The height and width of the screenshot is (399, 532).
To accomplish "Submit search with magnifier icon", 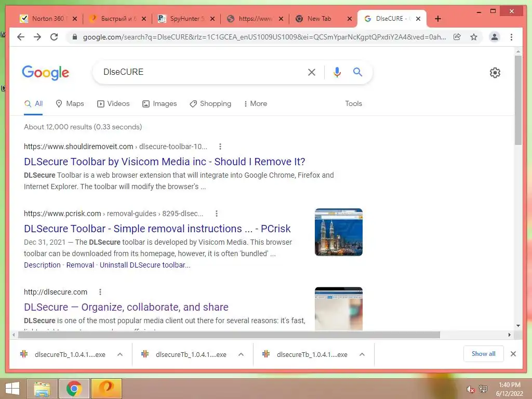I will pos(357,72).
